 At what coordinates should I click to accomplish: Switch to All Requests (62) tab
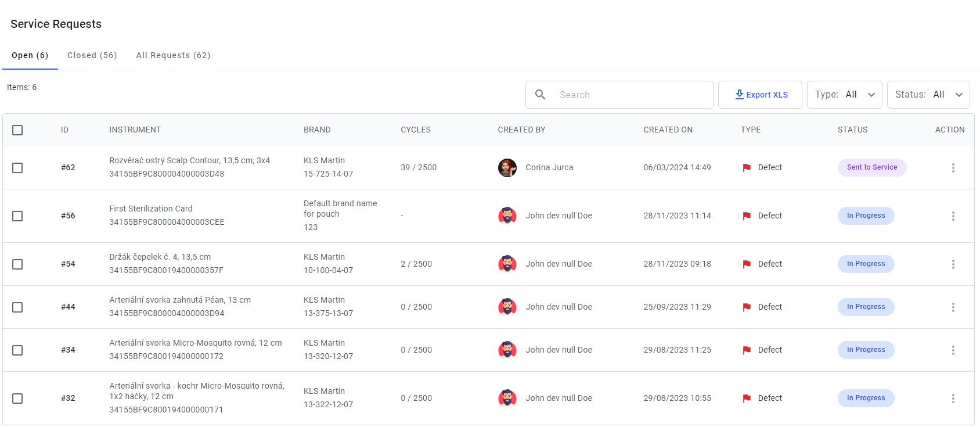click(x=173, y=55)
